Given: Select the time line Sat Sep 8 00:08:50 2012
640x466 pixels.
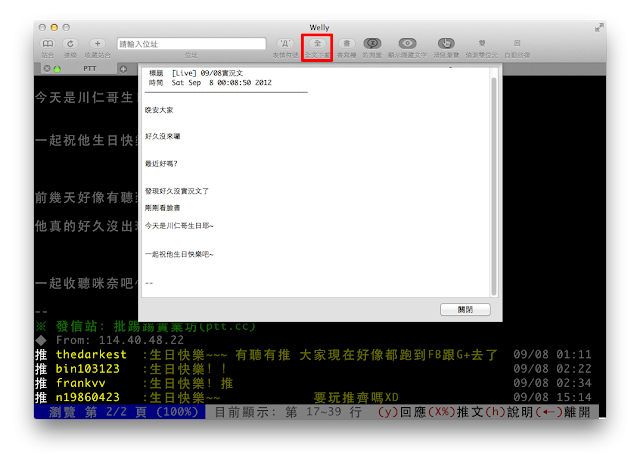Looking at the screenshot, I should pyautogui.click(x=222, y=83).
